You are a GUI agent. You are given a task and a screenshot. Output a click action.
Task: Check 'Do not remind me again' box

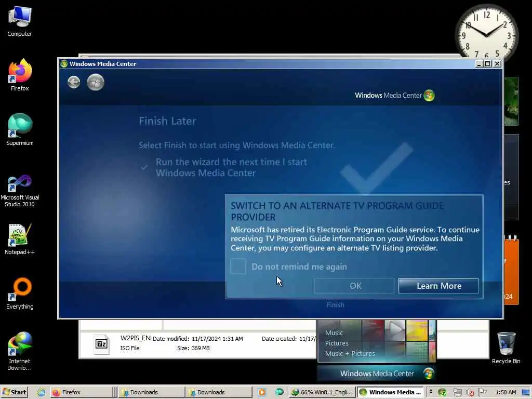238,267
